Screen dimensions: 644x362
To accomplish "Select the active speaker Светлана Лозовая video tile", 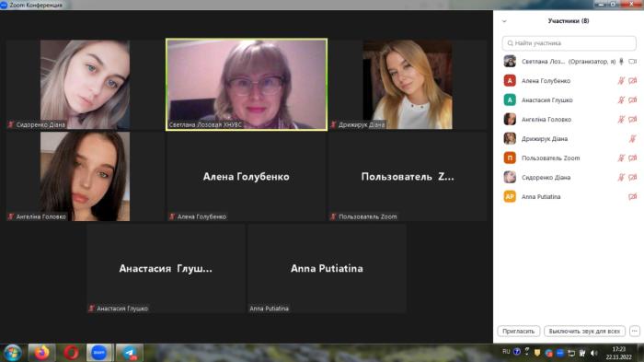I will click(x=247, y=85).
